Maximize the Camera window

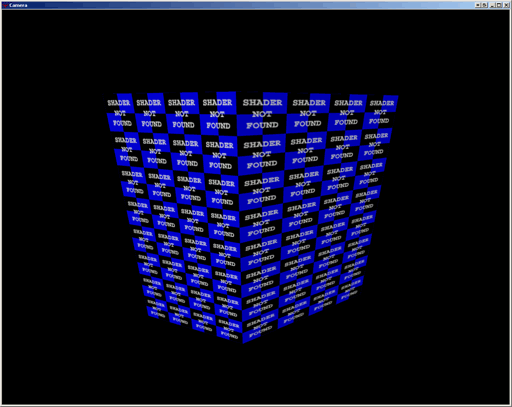click(x=499, y=5)
